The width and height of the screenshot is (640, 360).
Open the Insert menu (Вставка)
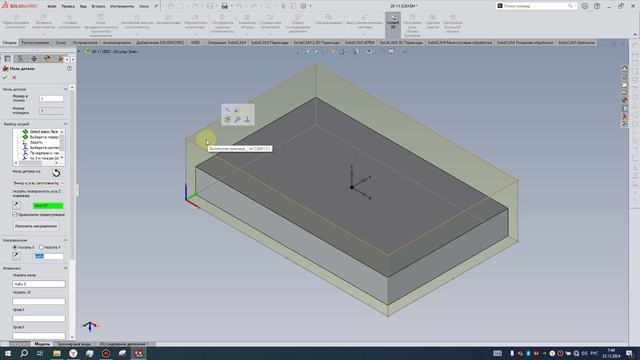click(x=98, y=6)
